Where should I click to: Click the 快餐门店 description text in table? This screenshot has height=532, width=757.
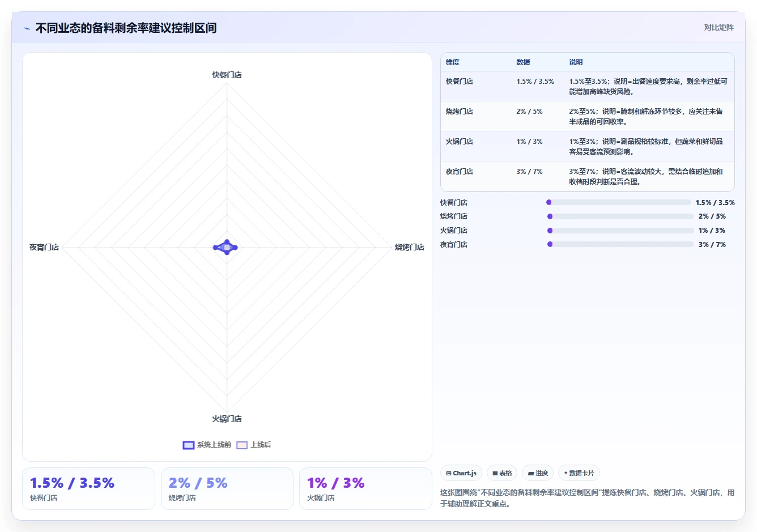click(648, 87)
